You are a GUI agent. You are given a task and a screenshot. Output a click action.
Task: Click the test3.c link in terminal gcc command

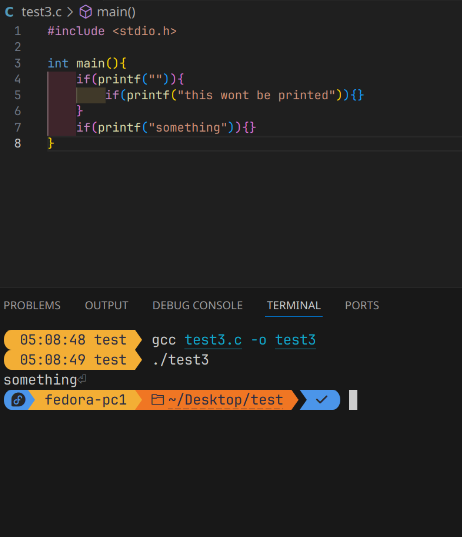click(x=213, y=340)
